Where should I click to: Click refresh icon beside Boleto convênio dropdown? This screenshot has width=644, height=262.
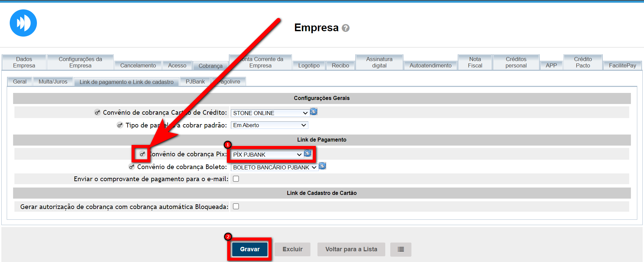[322, 166]
